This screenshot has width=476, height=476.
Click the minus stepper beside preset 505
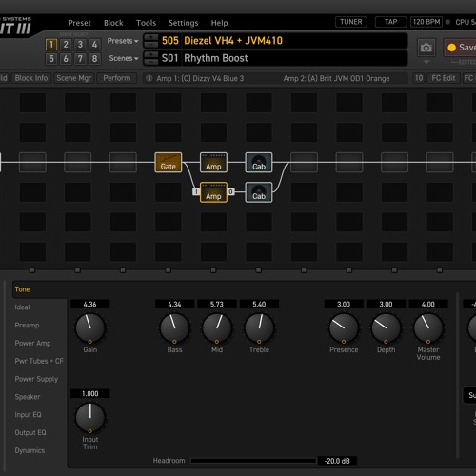click(151, 45)
